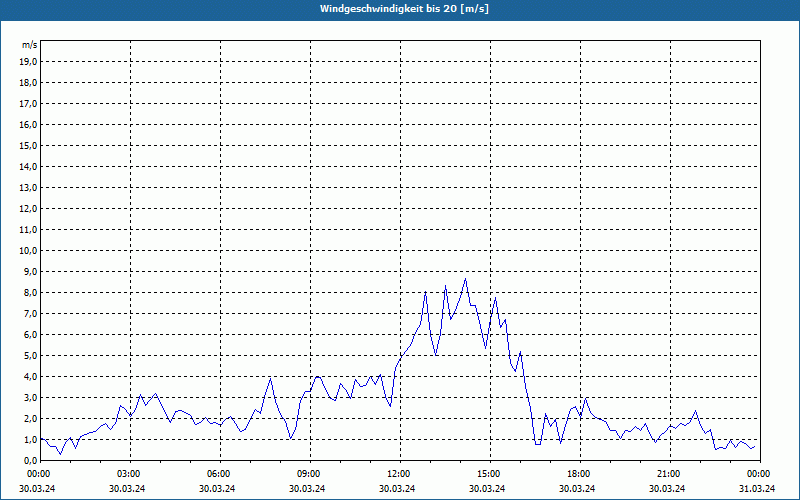Click the 12,0 y-axis label
Viewport: 800px width, 500px height.
pyautogui.click(x=28, y=208)
